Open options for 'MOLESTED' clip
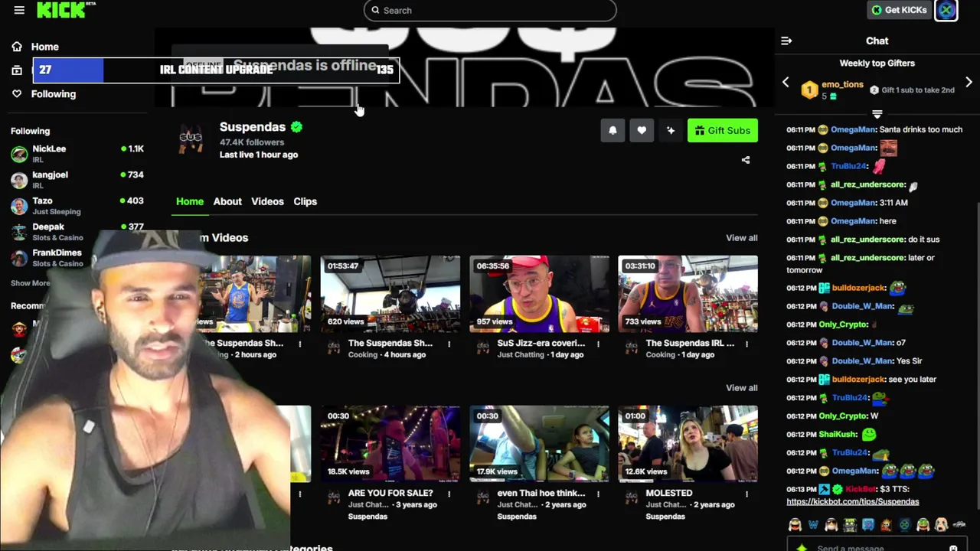 tap(747, 494)
